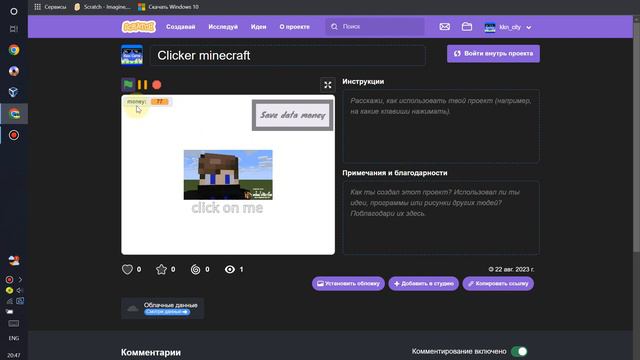The image size is (640, 360).
Task: Toggle Комментирование включено switch
Action: pos(519,351)
